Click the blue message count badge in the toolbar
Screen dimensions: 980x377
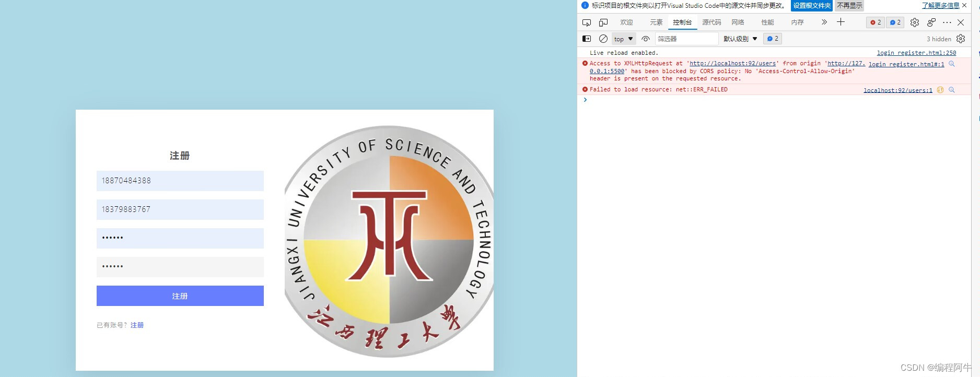pos(895,22)
